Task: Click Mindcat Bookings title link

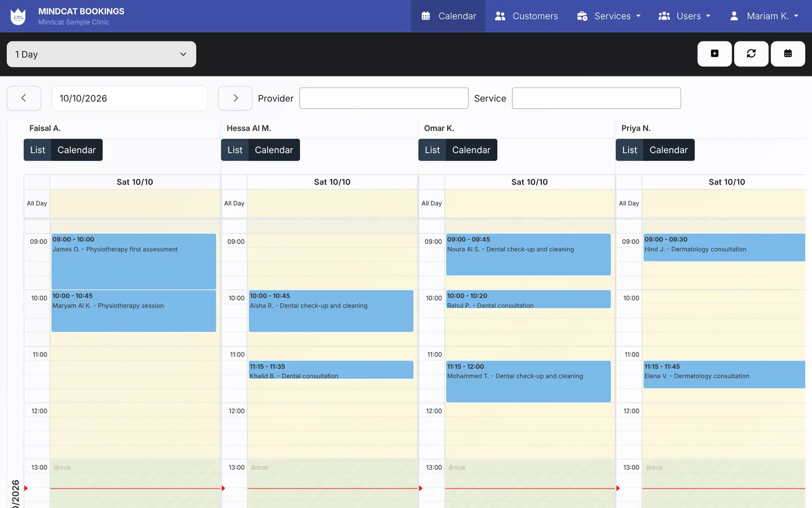Action: 81,11
